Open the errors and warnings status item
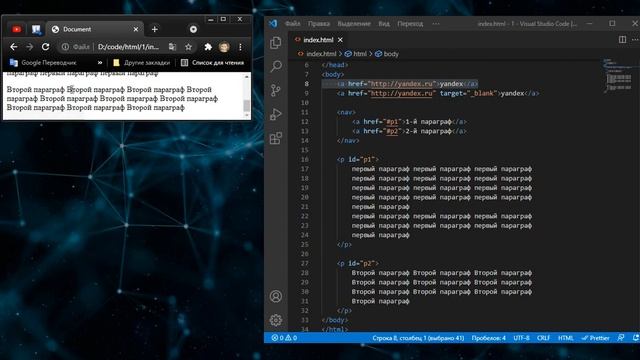 tap(284, 338)
